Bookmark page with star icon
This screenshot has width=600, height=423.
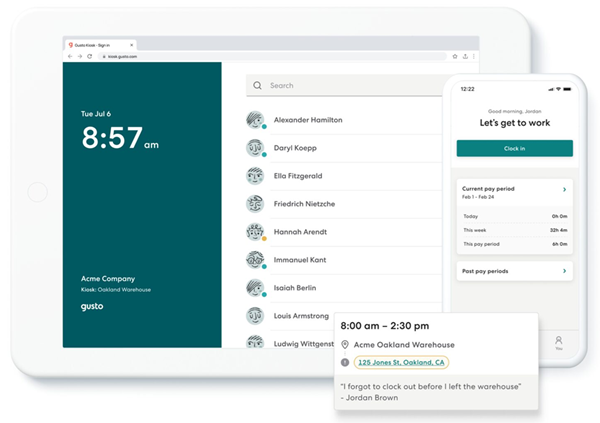[x=455, y=56]
